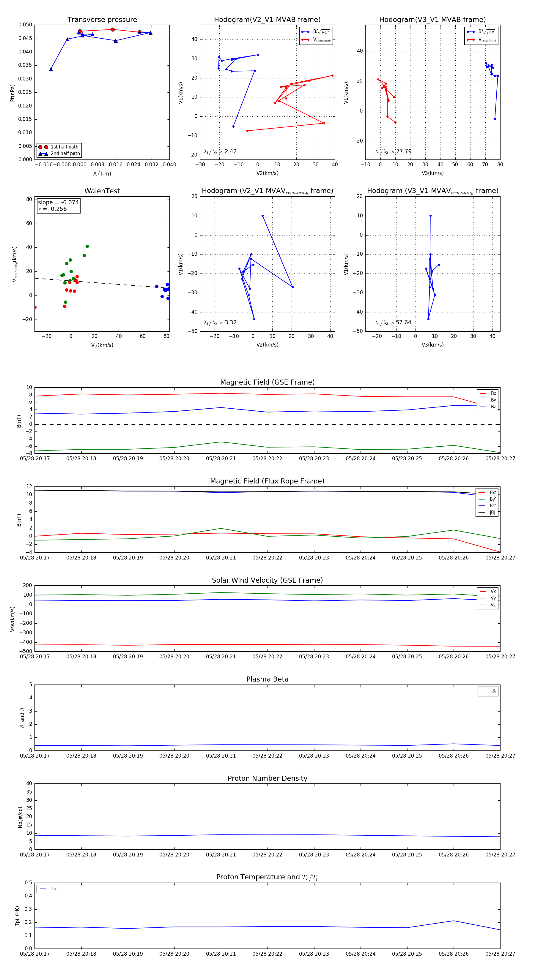Click 'r = -0.256' in WalenTest box

point(53,209)
